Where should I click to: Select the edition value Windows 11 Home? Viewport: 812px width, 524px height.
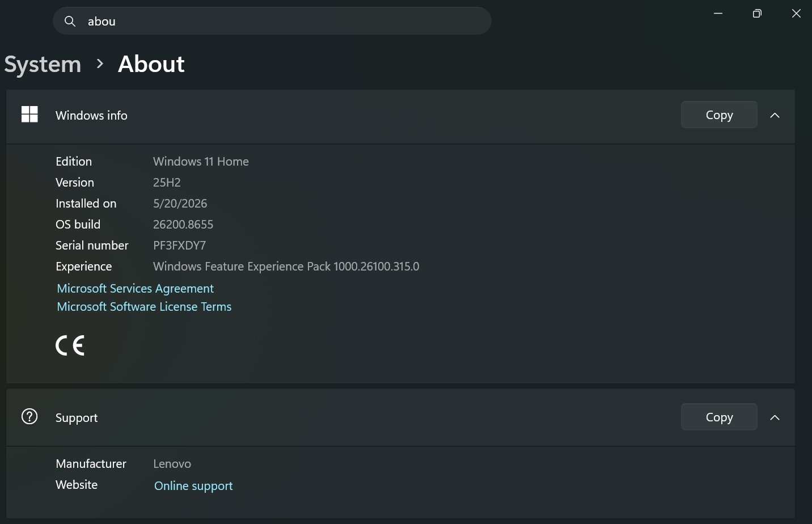[x=201, y=162]
